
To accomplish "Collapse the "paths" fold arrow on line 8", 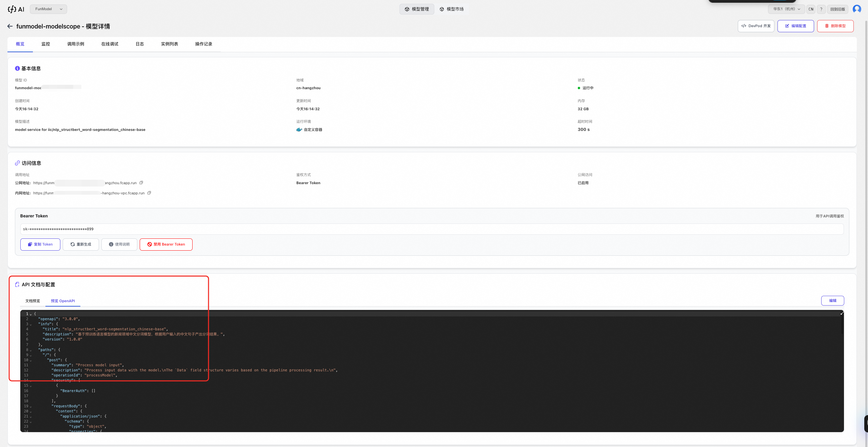I will pyautogui.click(x=31, y=350).
